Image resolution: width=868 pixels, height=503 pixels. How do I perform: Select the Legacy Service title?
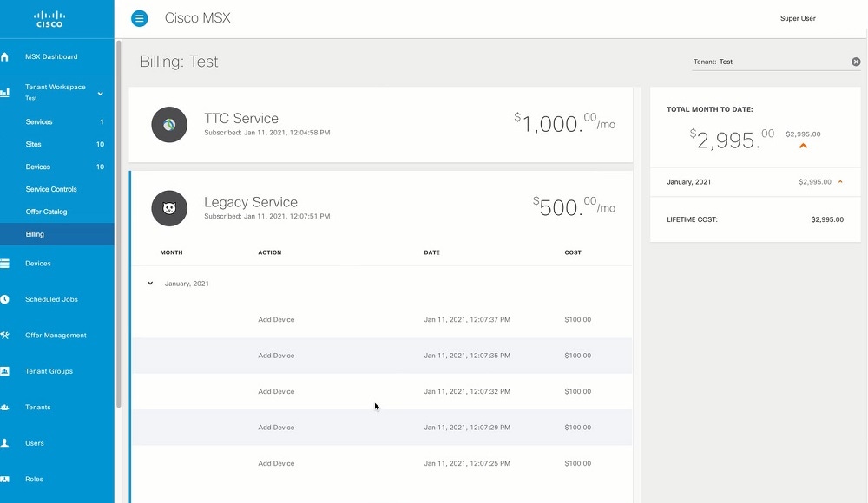(251, 202)
